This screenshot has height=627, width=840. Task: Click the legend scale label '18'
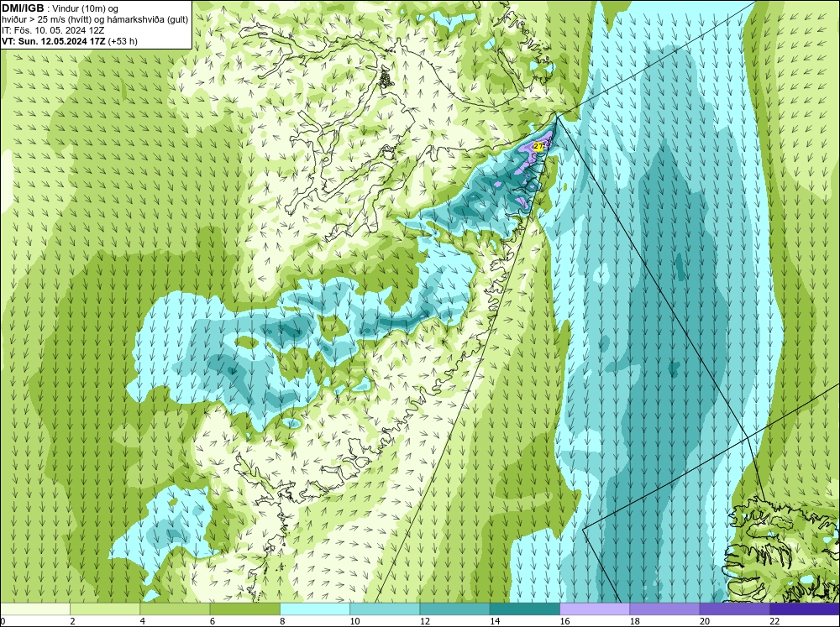pyautogui.click(x=634, y=621)
